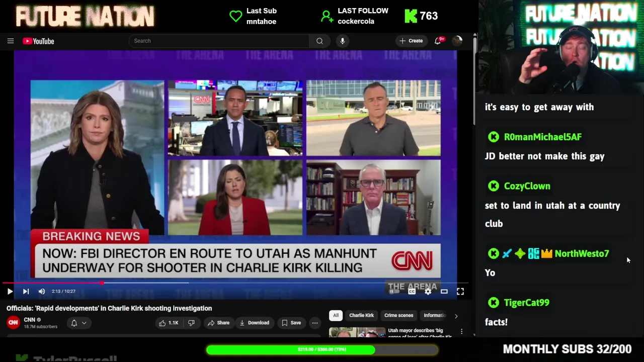Skip to the next video
The height and width of the screenshot is (362, 644).
pos(26,291)
